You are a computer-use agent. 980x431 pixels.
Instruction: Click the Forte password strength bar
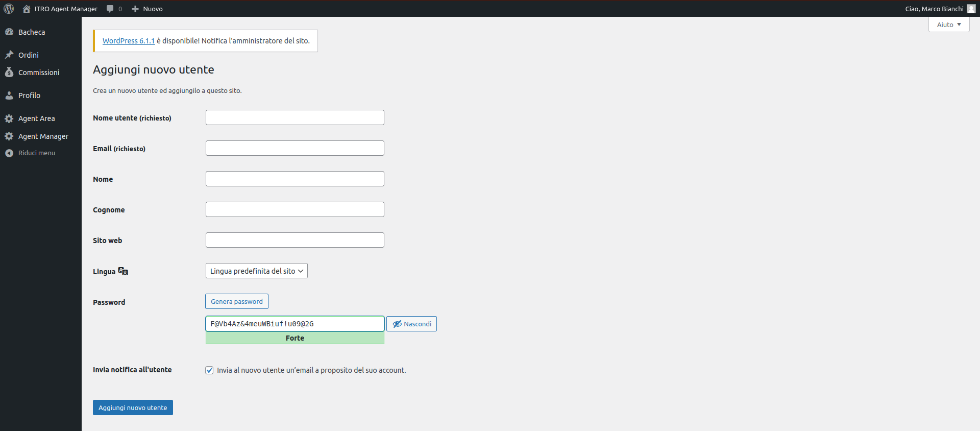295,338
